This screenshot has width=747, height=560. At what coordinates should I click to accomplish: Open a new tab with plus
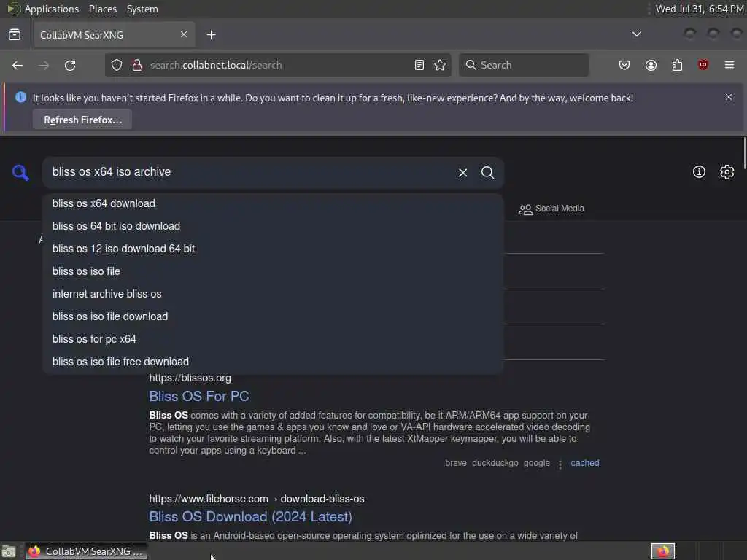tap(211, 35)
